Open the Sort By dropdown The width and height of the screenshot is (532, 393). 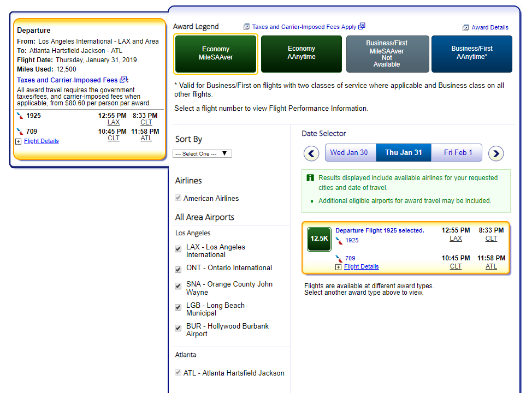point(202,154)
